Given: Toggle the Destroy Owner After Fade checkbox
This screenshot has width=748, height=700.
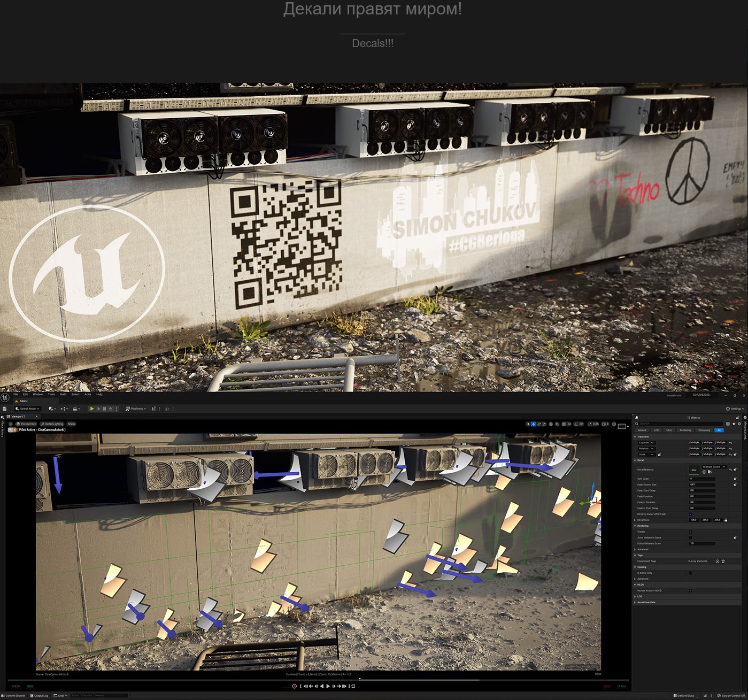Looking at the screenshot, I should coord(690,514).
